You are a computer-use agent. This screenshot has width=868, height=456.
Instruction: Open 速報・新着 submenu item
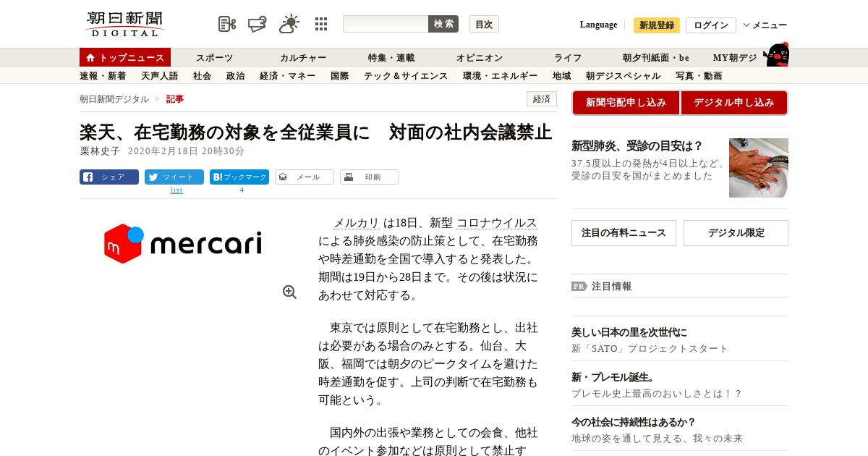103,76
